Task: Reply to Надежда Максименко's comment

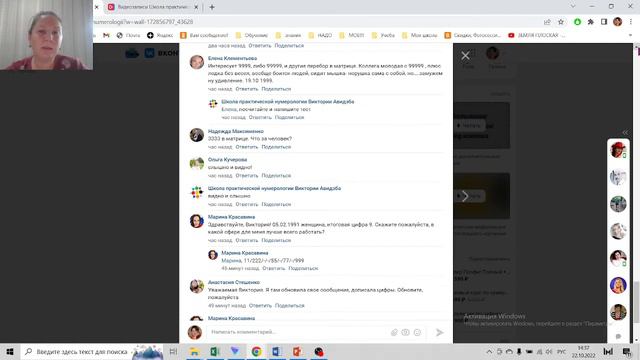Action: point(247,147)
